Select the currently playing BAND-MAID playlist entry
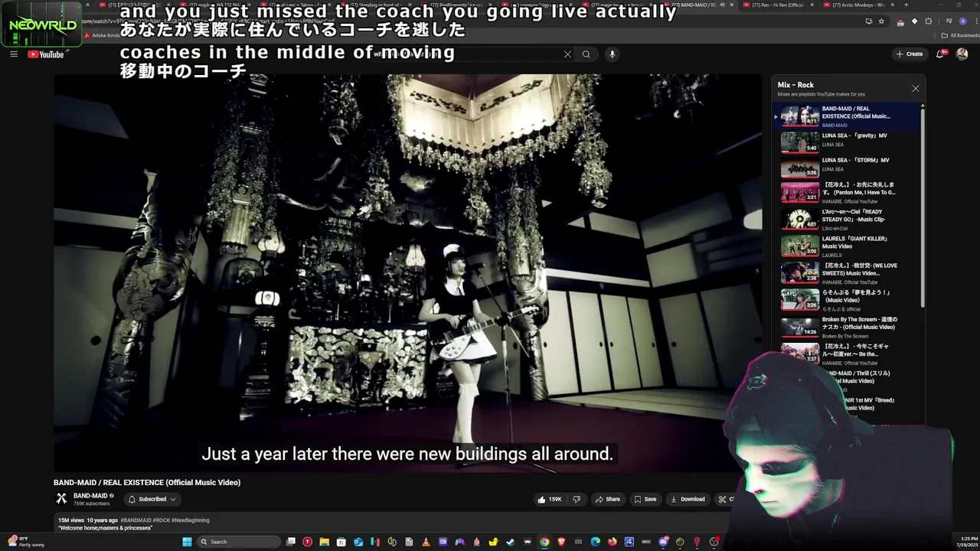This screenshot has width=980, height=551. (846, 116)
